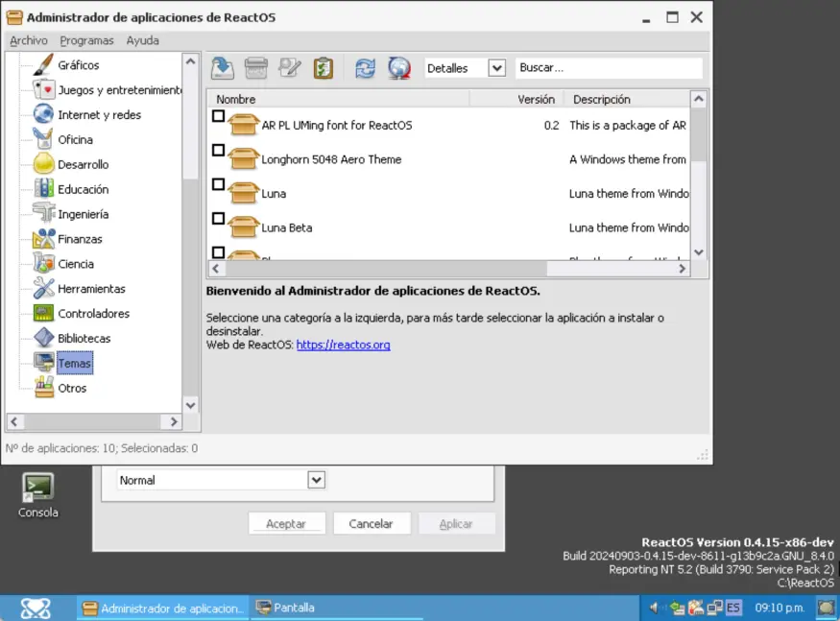Select the Juegos y entretenimiento cards icon
The width and height of the screenshot is (840, 621).
43,90
